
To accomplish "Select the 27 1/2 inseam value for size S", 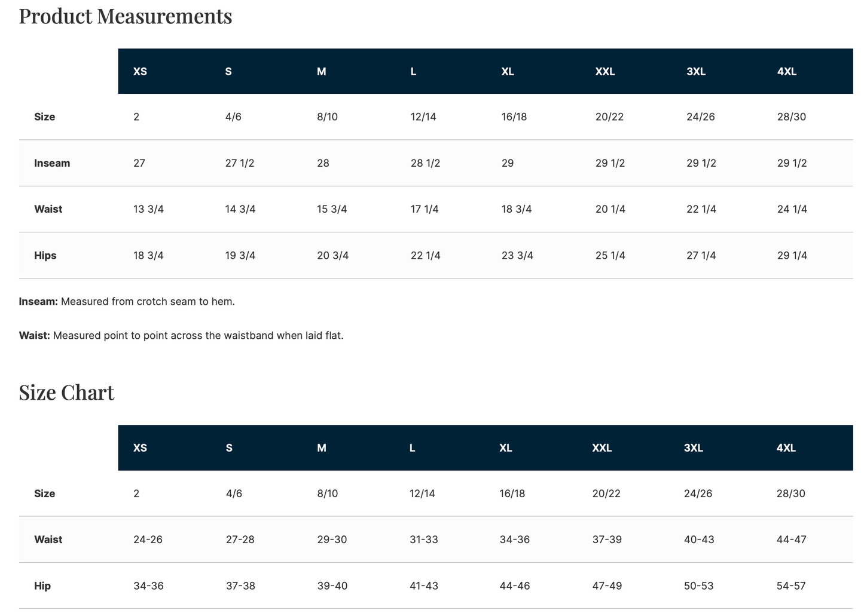I will pyautogui.click(x=240, y=163).
